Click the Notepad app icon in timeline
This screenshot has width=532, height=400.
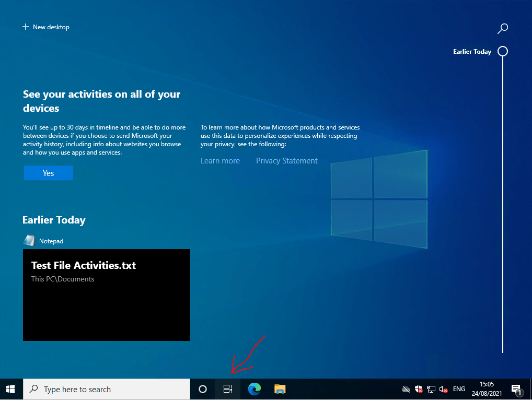[x=29, y=241]
